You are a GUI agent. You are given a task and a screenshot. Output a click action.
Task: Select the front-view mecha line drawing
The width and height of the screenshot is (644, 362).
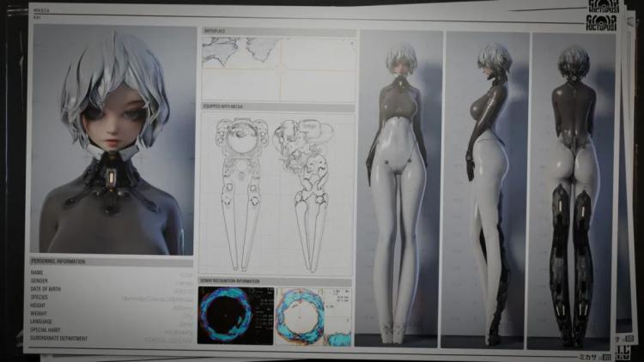pyautogui.click(x=240, y=194)
